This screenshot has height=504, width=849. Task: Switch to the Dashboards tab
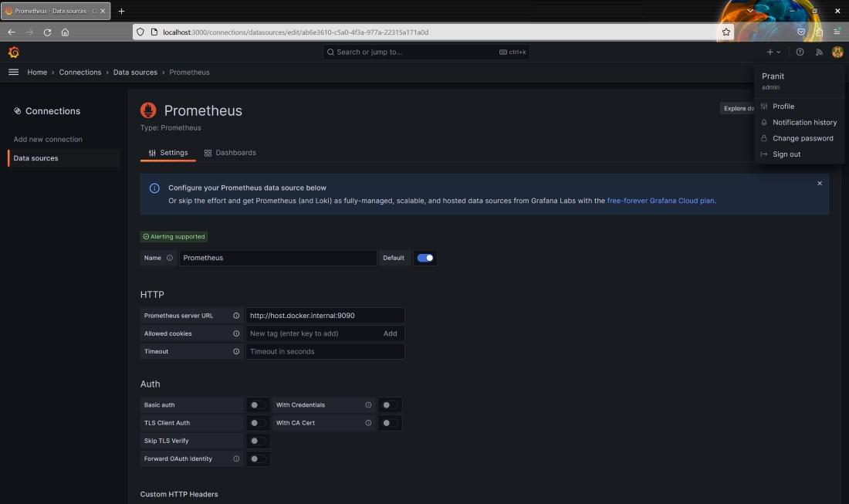[x=230, y=153]
